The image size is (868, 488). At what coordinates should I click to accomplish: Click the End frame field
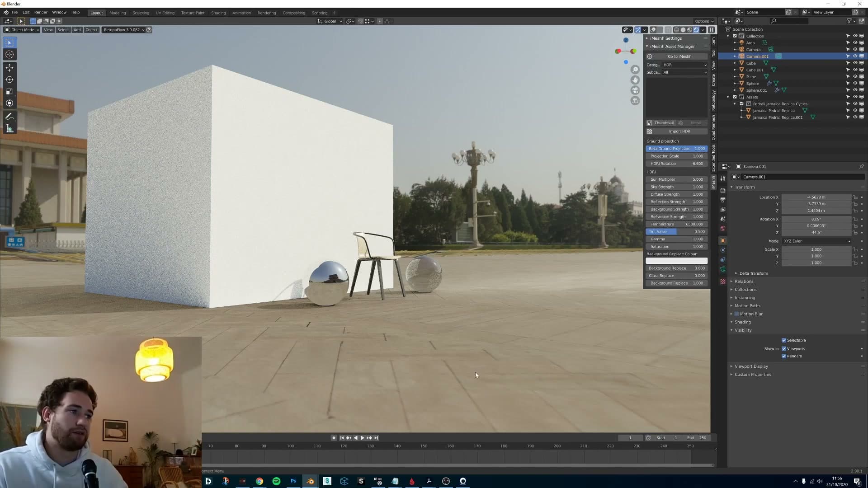pos(696,438)
